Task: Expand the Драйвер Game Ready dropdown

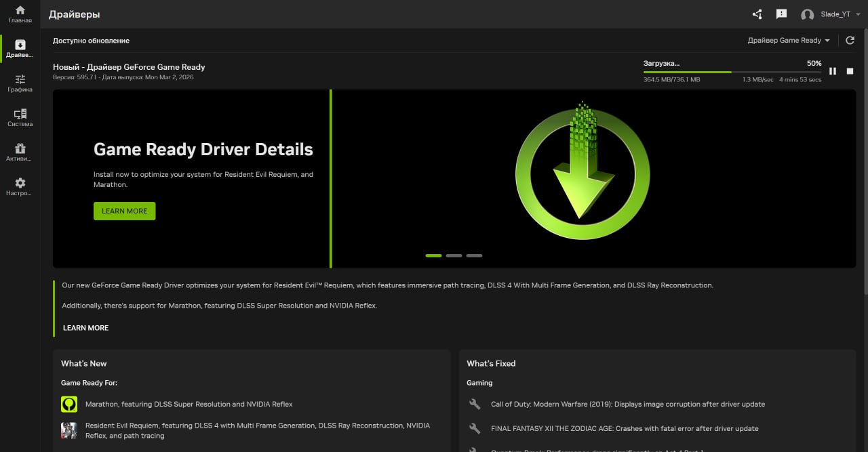Action: (789, 41)
